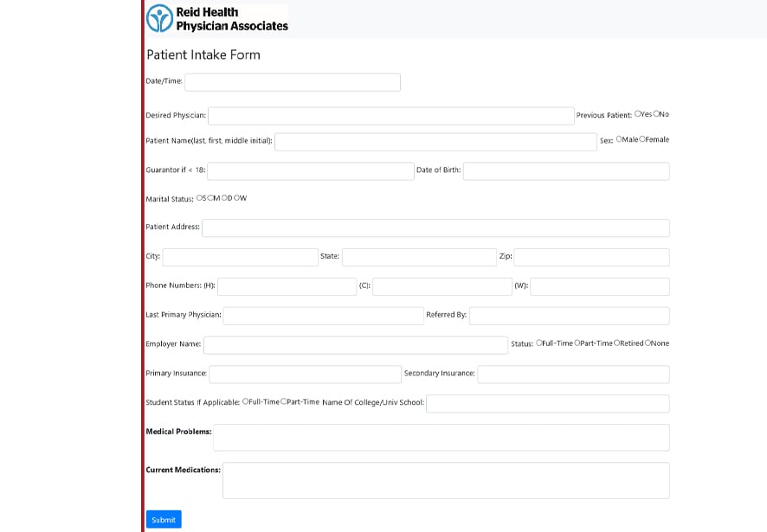Screen dimensions: 767x532
Task: Select "Part-Time" student status
Action: 283,402
